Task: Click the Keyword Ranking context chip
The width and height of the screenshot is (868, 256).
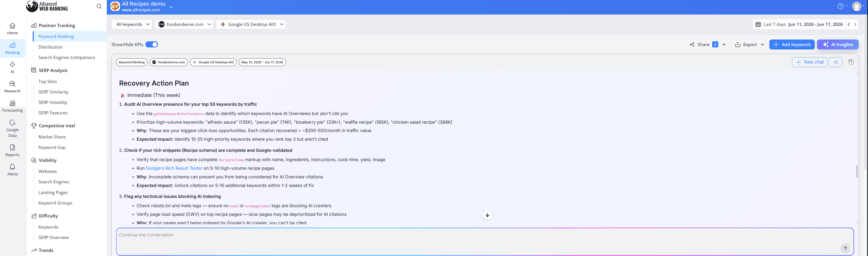Action: pyautogui.click(x=131, y=62)
